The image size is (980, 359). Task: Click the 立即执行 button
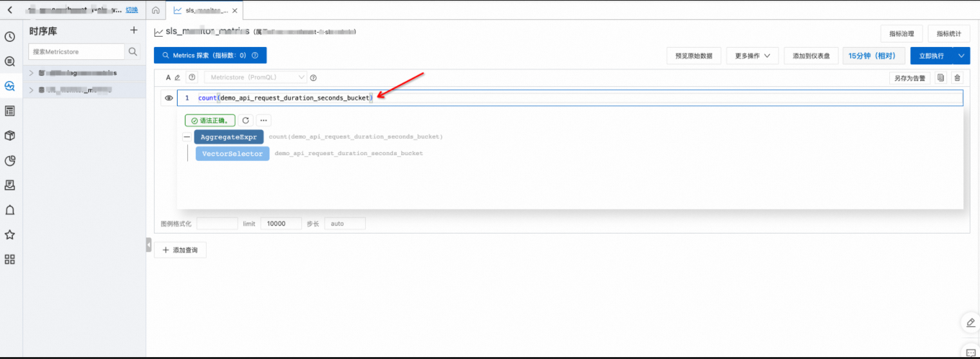[931, 56]
